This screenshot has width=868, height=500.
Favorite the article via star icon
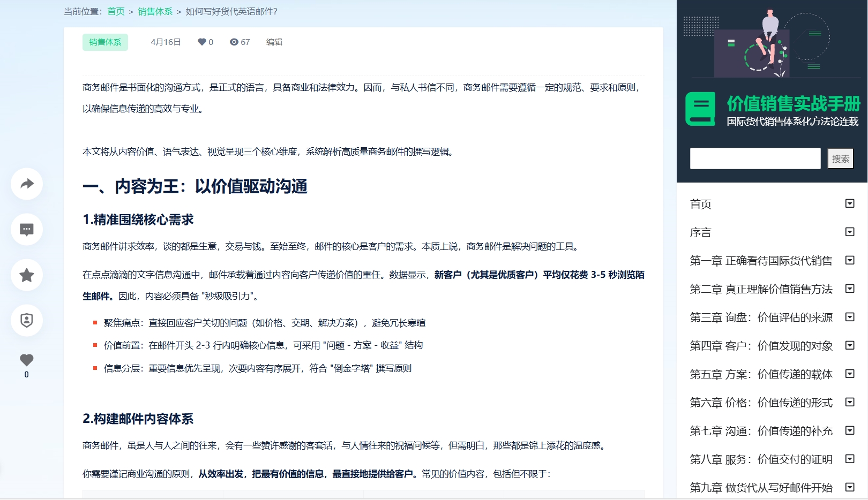click(26, 275)
